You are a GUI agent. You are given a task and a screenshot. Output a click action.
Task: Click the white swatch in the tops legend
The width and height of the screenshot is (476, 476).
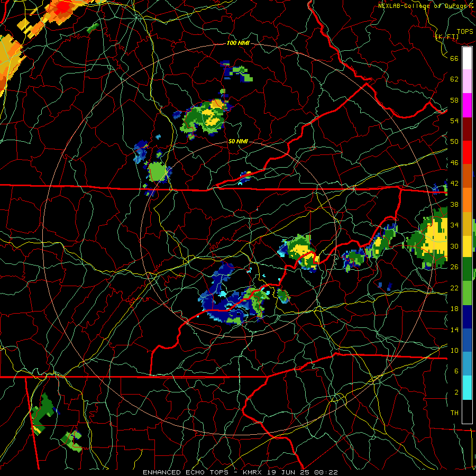click(467, 58)
